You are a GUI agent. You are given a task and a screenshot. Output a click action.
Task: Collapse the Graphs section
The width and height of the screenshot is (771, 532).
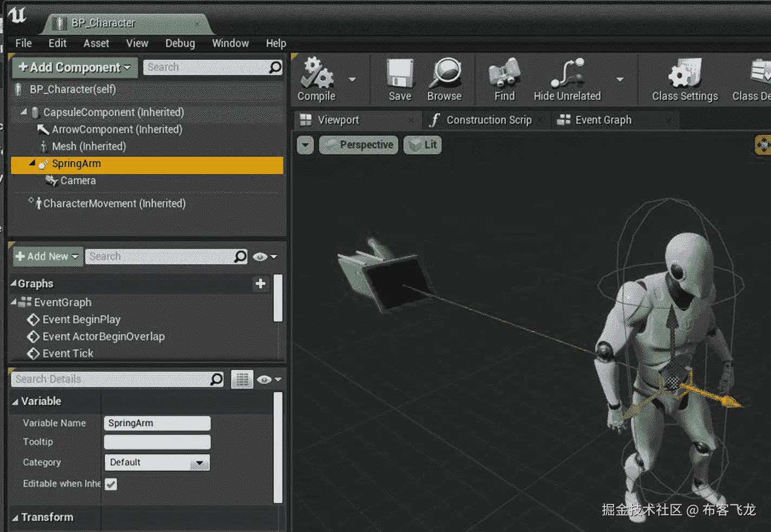coord(14,283)
